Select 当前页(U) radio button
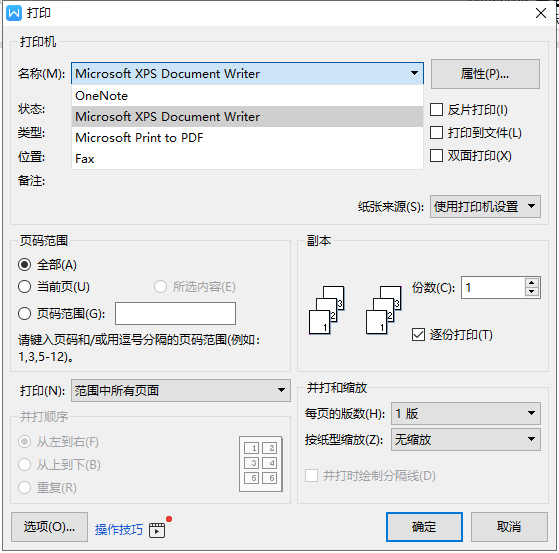 [24, 287]
